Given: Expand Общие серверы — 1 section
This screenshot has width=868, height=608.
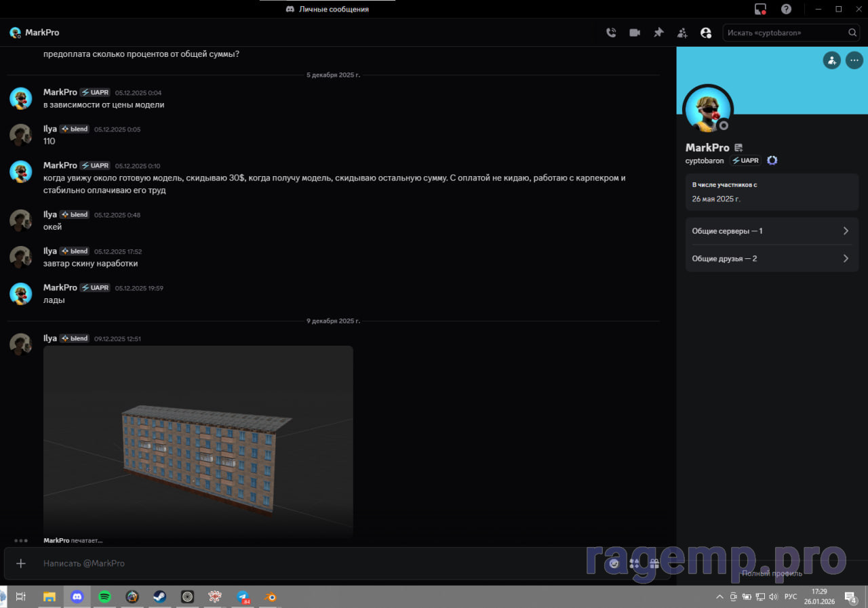Looking at the screenshot, I should 772,231.
